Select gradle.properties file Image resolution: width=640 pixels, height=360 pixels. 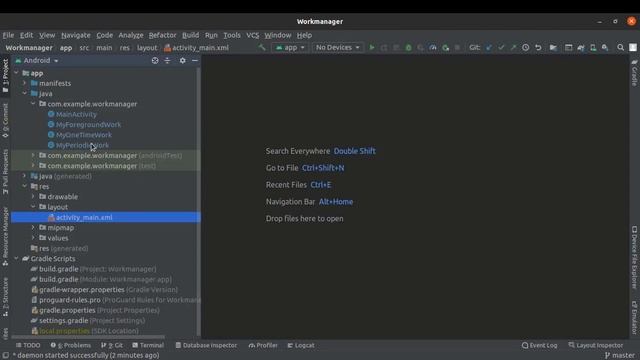point(67,310)
